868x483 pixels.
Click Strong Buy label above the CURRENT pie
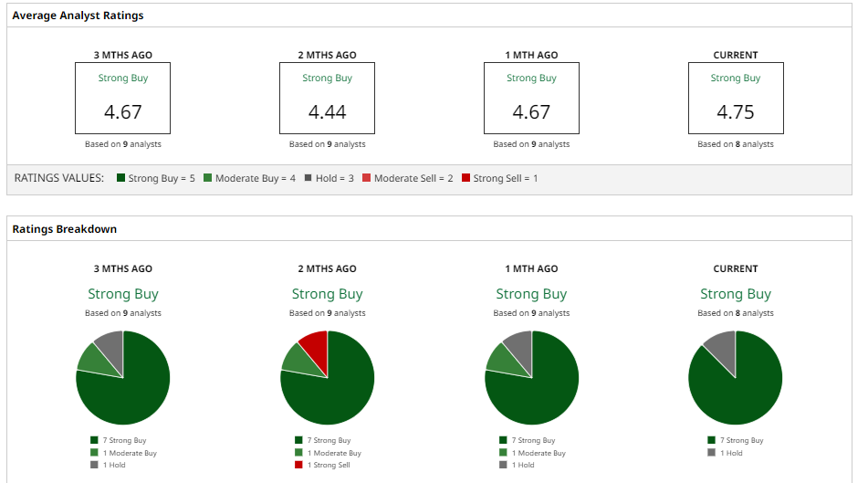coord(736,294)
